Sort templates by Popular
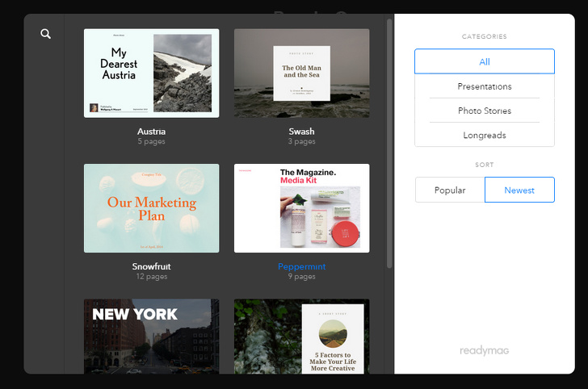 pos(450,190)
